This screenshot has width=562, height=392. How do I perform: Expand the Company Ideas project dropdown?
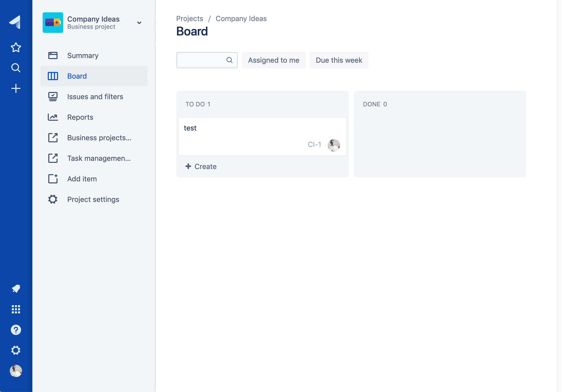[x=139, y=23]
